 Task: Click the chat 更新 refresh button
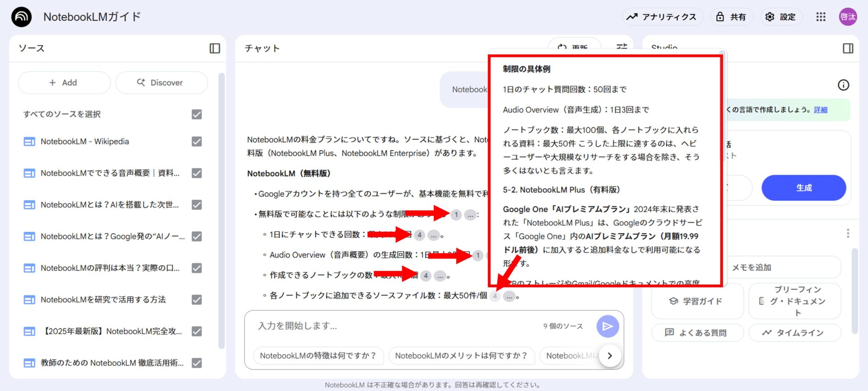574,47
